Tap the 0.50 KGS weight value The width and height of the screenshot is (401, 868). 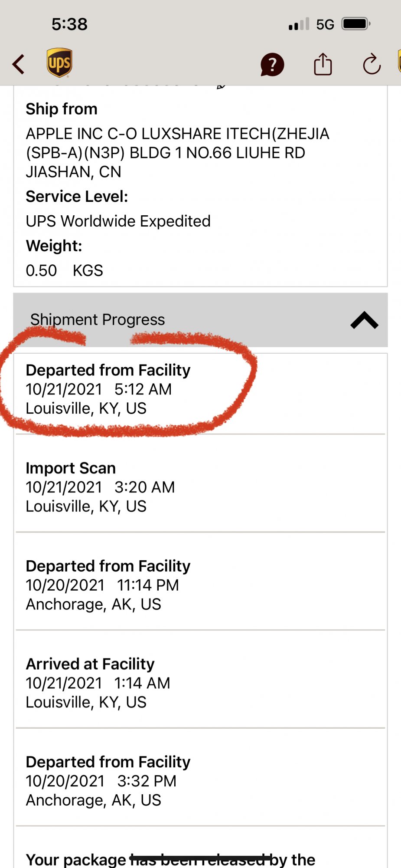[65, 270]
